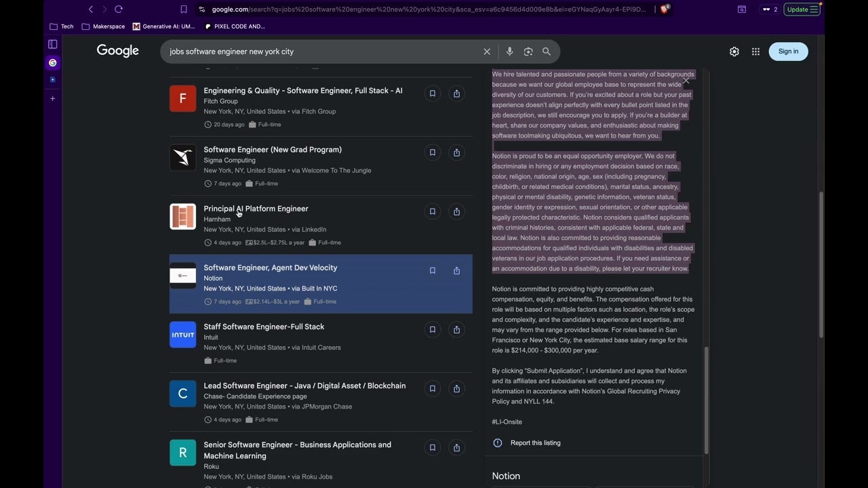Click the Chase blue C logo
The width and height of the screenshot is (868, 488).
tap(182, 393)
